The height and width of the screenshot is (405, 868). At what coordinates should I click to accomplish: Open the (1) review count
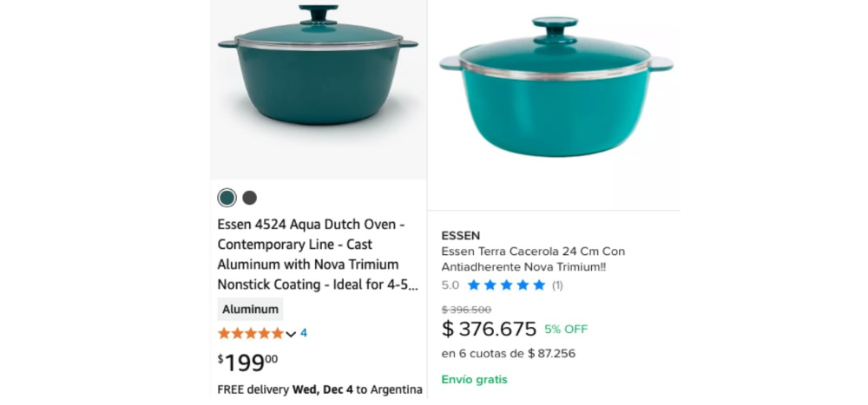coord(557,284)
